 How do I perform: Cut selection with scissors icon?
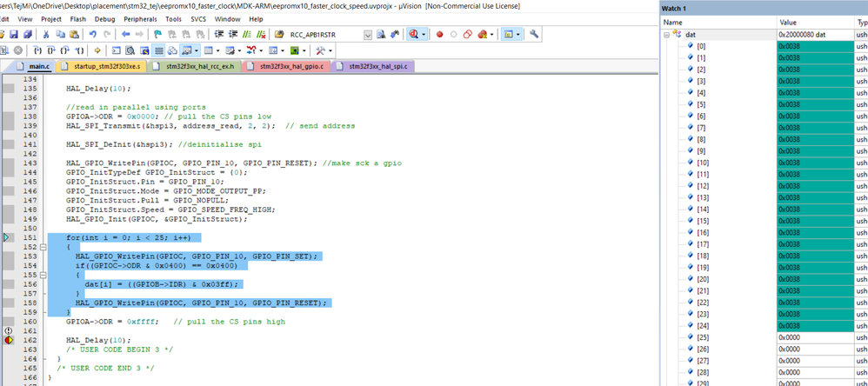45,34
